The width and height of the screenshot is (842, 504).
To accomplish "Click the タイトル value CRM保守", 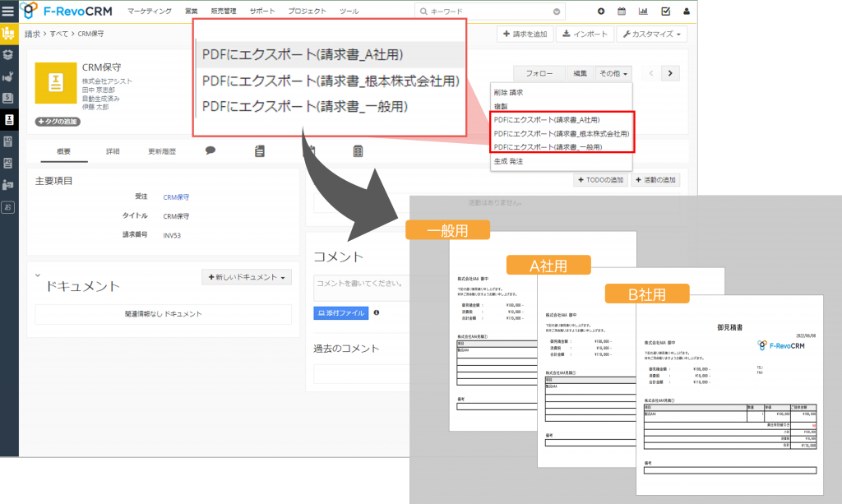I will [176, 216].
